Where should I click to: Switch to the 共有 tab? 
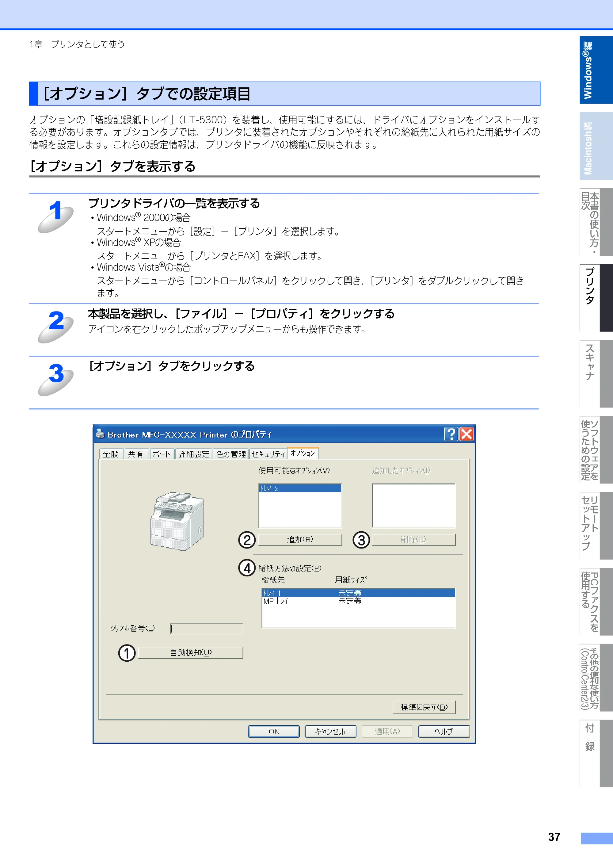[136, 454]
